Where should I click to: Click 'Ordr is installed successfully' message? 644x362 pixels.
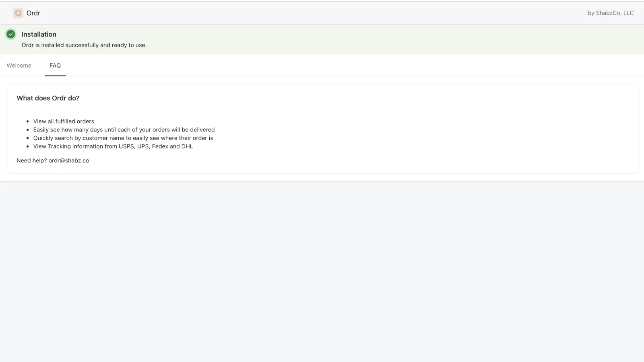[84, 45]
